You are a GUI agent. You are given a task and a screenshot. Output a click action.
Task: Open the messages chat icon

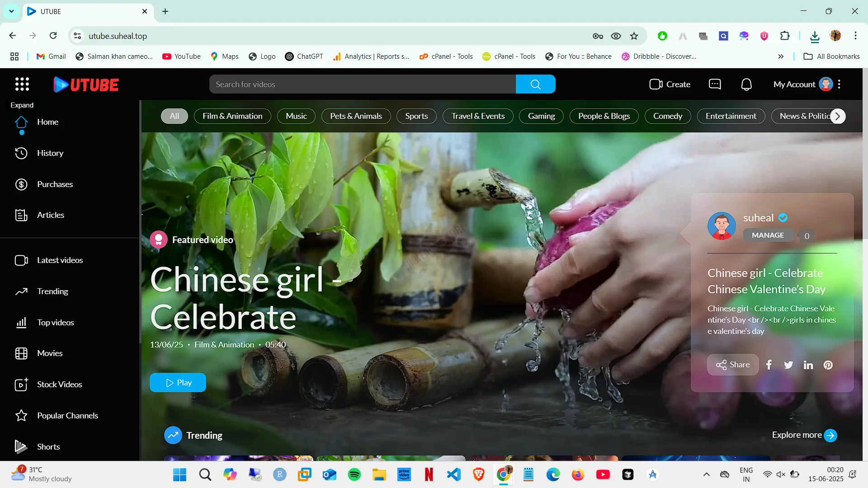pyautogui.click(x=715, y=84)
